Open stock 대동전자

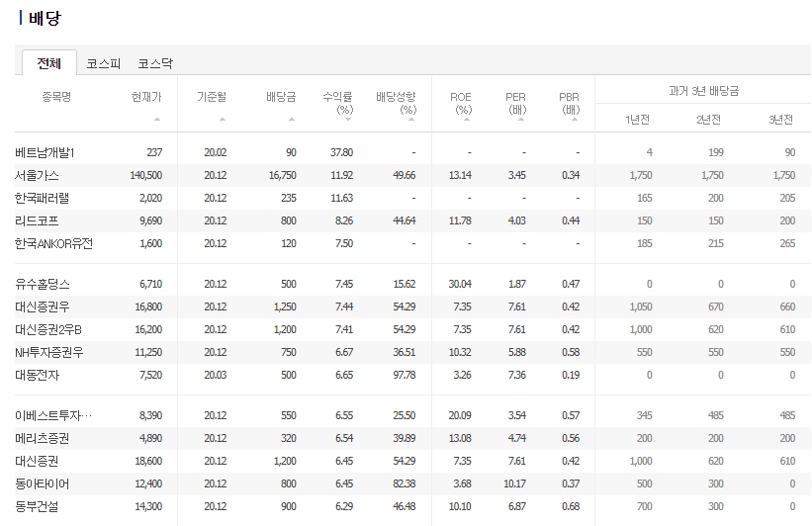tap(38, 376)
